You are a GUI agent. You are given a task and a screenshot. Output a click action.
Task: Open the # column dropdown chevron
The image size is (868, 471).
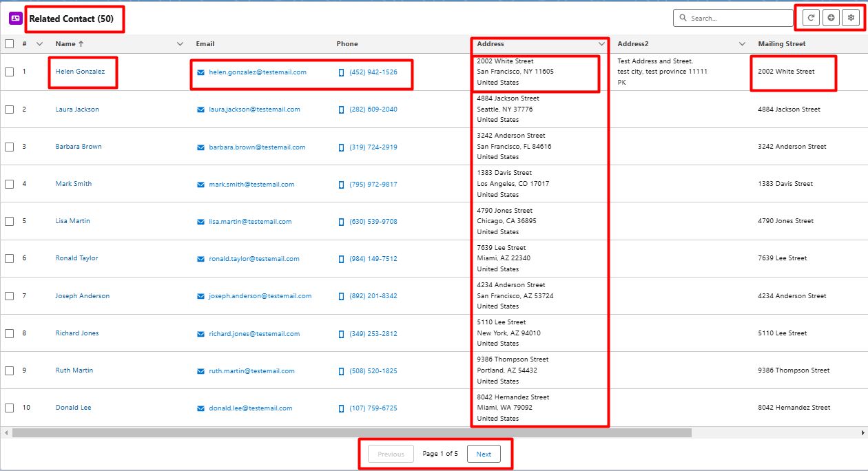pyautogui.click(x=39, y=44)
